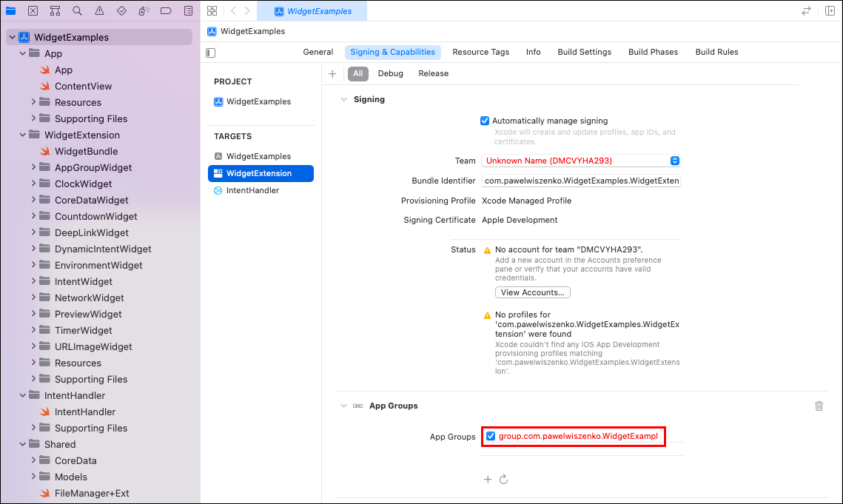Screen dimensions: 843x504
Task: Collapse the Shared folder
Action: 23,444
